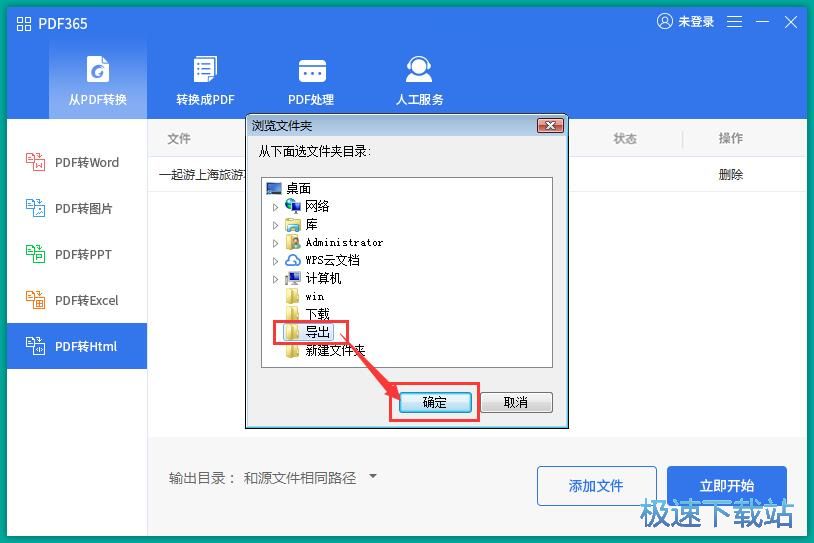Open the 输出目录 dropdown arrow

[x=372, y=476]
